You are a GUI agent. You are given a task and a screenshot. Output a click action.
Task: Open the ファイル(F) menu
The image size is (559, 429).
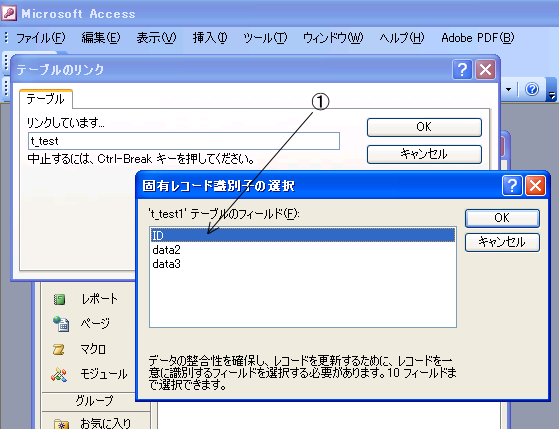coord(41,38)
